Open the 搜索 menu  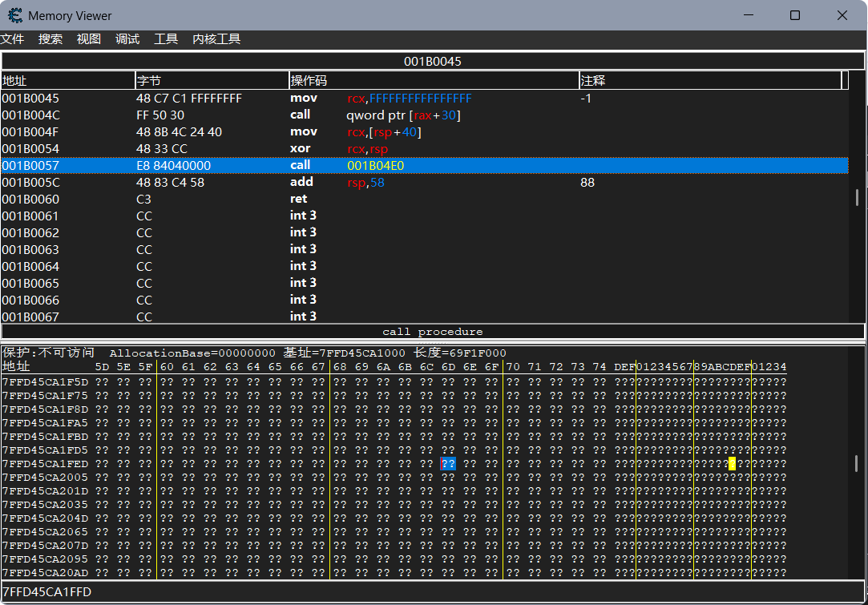50,39
